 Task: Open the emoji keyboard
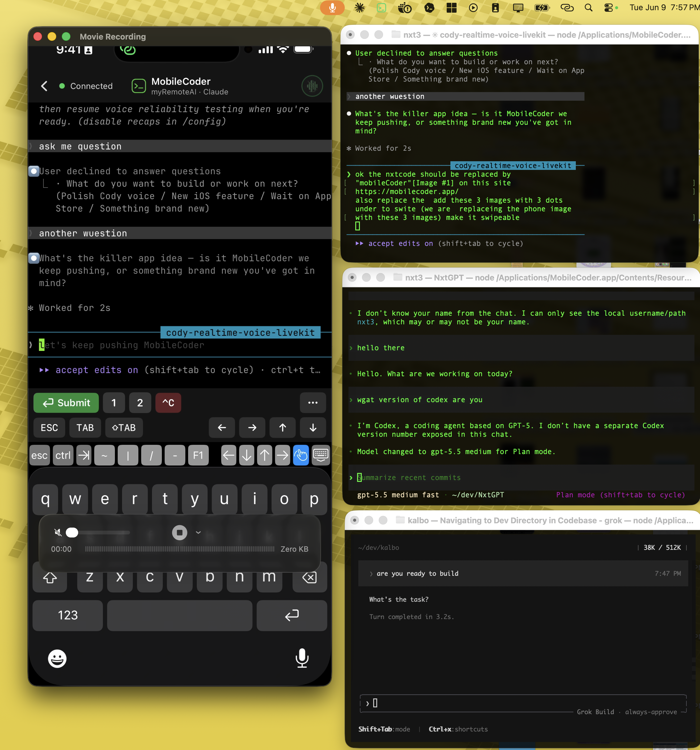click(x=57, y=659)
